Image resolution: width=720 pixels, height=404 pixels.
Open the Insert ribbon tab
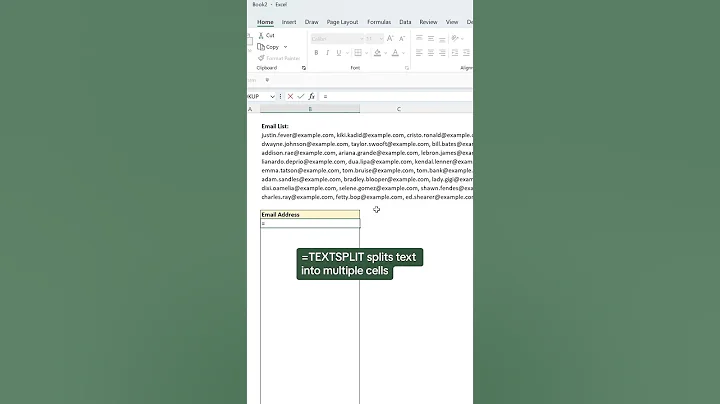click(x=289, y=22)
